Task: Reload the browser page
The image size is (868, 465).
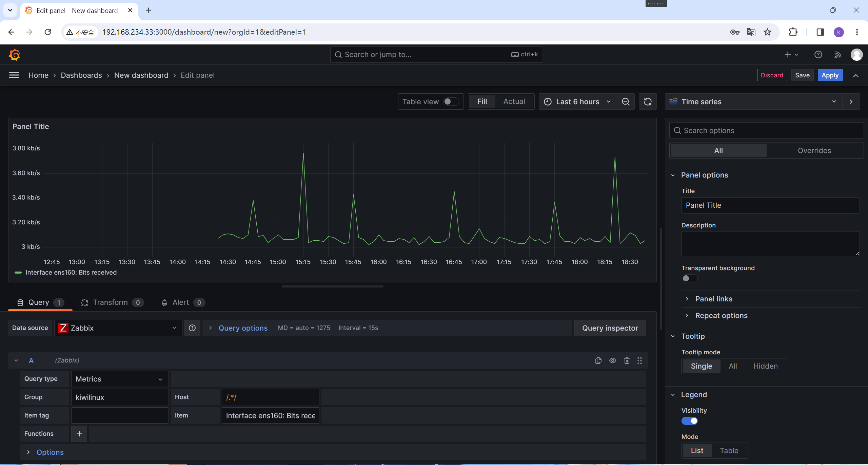Action: [48, 32]
